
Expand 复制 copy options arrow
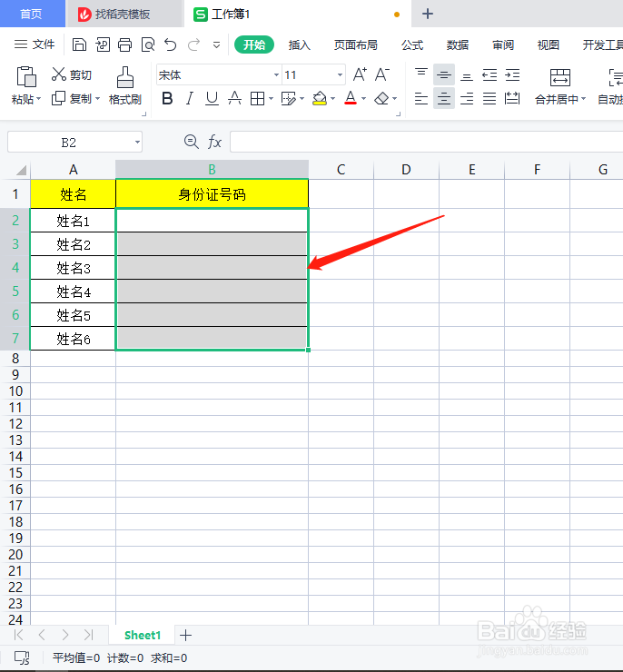point(98,99)
